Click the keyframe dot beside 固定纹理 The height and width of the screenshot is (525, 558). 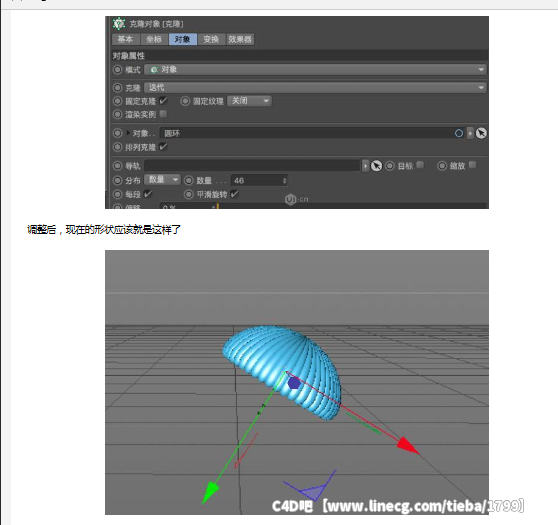coord(185,101)
